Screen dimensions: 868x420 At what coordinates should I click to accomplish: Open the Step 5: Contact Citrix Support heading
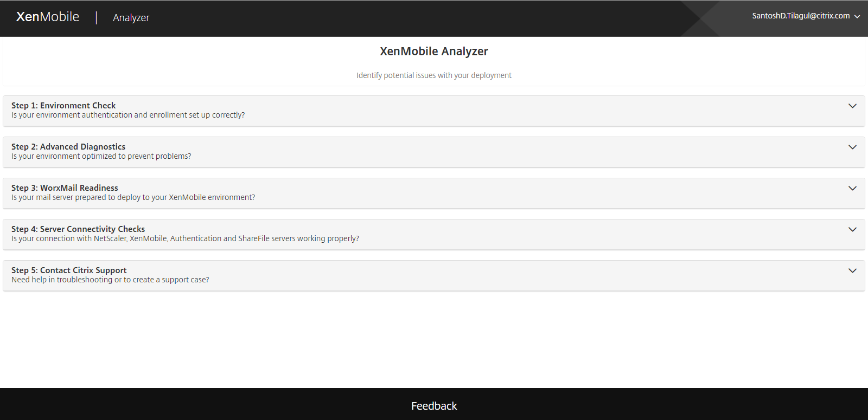(x=69, y=270)
